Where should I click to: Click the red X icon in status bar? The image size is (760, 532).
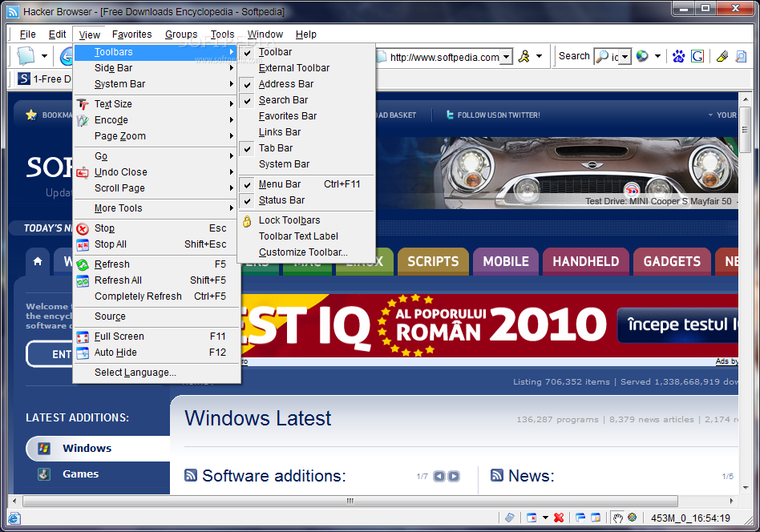click(x=559, y=518)
